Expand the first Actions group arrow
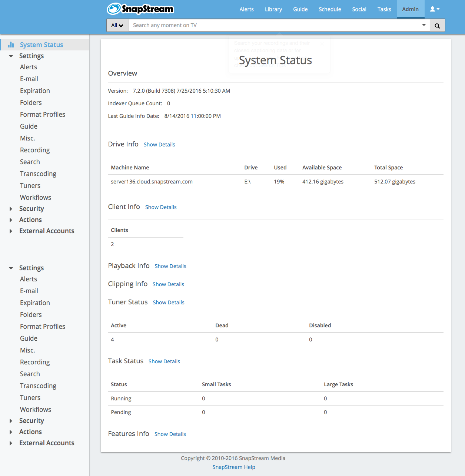Screen dimensions: 465x476 11,220
